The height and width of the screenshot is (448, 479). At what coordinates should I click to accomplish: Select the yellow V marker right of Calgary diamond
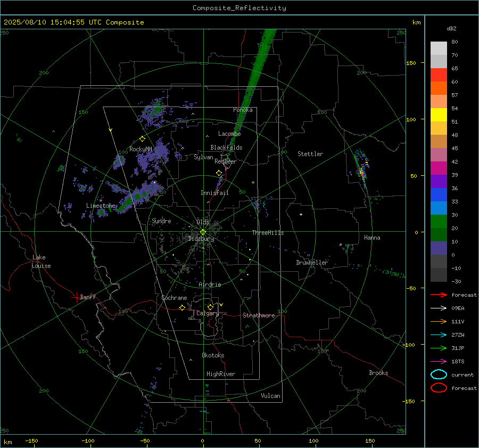pyautogui.click(x=221, y=305)
